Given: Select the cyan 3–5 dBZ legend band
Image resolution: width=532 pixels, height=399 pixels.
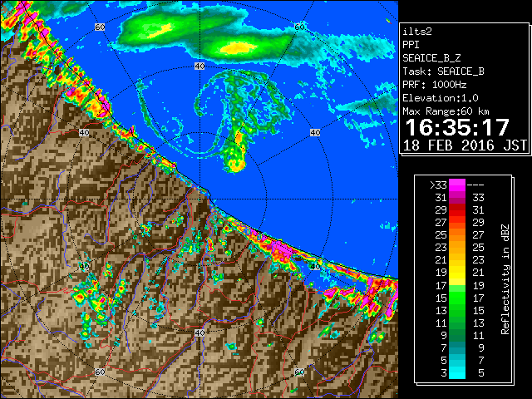Looking at the screenshot, I should (x=457, y=372).
